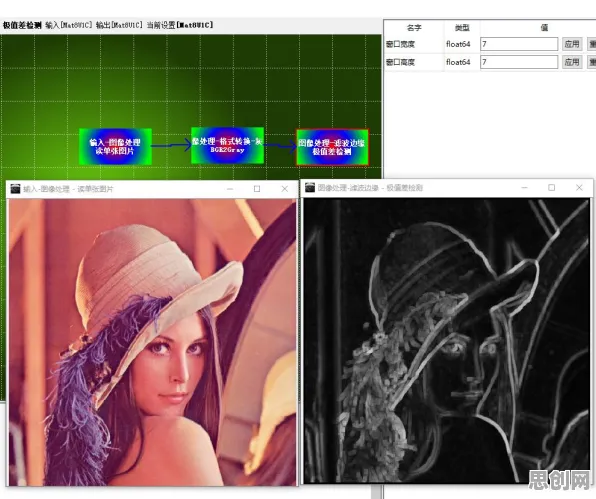The height and width of the screenshot is (499, 596).
Task: Click the 类型 column header
Action: pyautogui.click(x=462, y=28)
